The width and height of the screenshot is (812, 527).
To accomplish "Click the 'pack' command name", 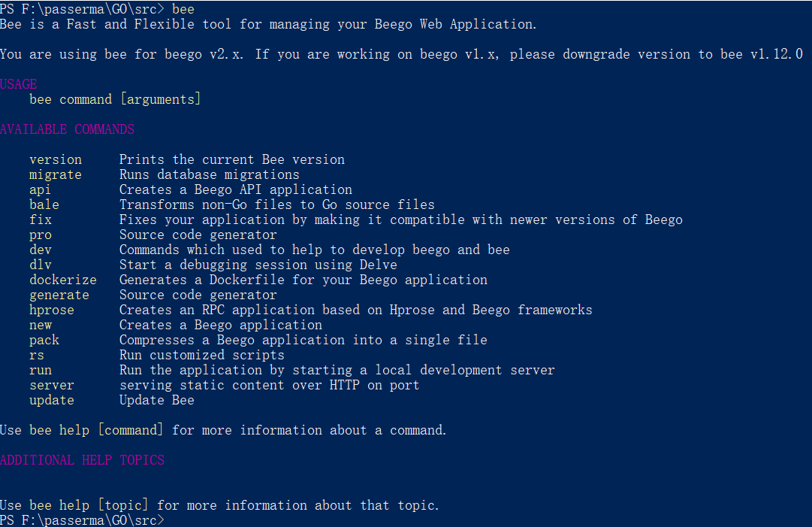I will 44,341.
